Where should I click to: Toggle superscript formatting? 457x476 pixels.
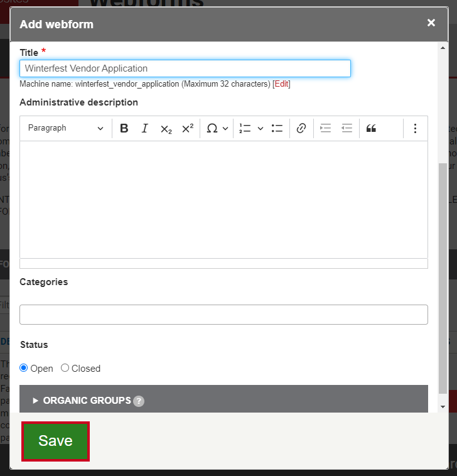tap(188, 128)
